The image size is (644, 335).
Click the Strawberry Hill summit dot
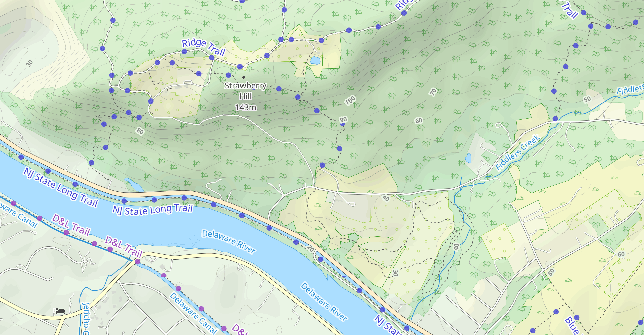(x=244, y=77)
